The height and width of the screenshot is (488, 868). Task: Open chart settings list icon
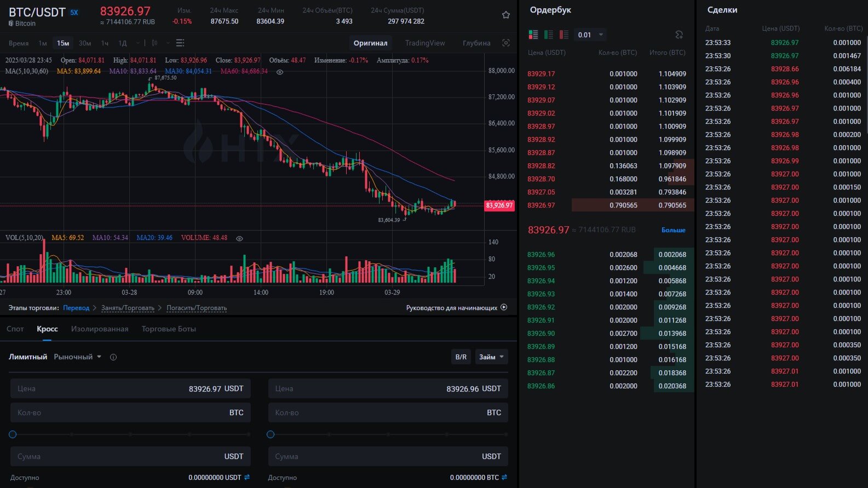point(180,43)
